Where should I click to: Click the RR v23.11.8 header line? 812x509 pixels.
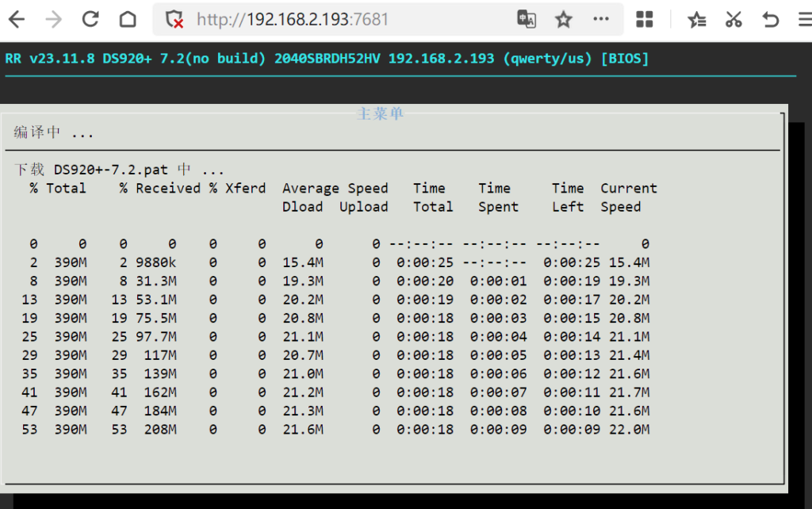(x=327, y=59)
